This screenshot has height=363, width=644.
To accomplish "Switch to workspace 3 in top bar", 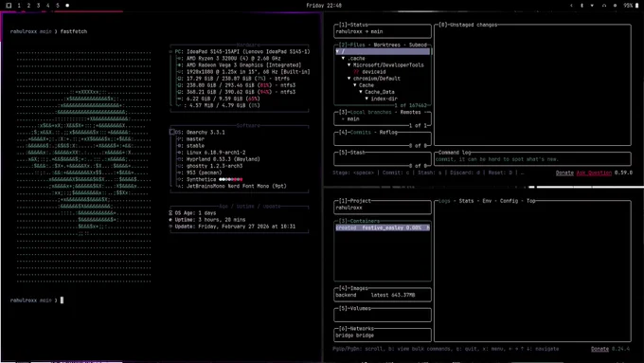I will click(x=38, y=6).
